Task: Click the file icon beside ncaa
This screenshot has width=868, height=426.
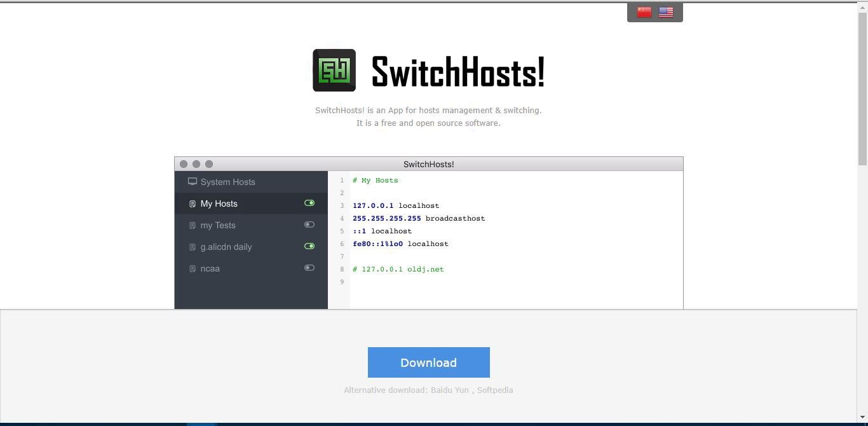Action: click(193, 269)
